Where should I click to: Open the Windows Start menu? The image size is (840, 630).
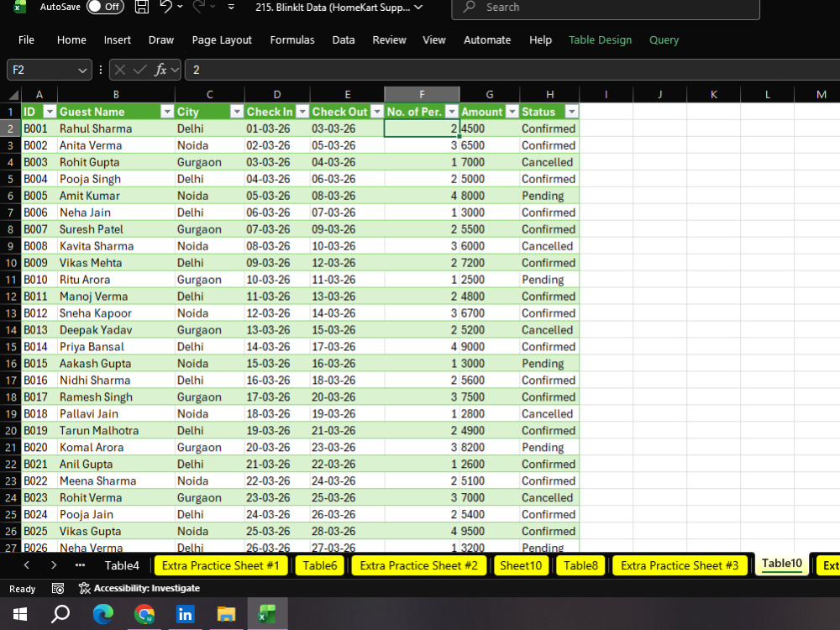(20, 614)
